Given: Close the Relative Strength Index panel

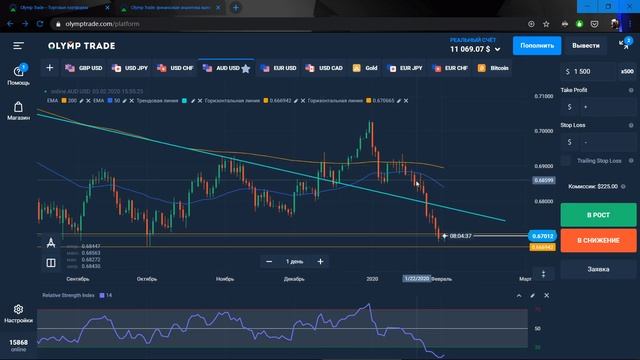Looking at the screenshot, I should click(x=547, y=296).
